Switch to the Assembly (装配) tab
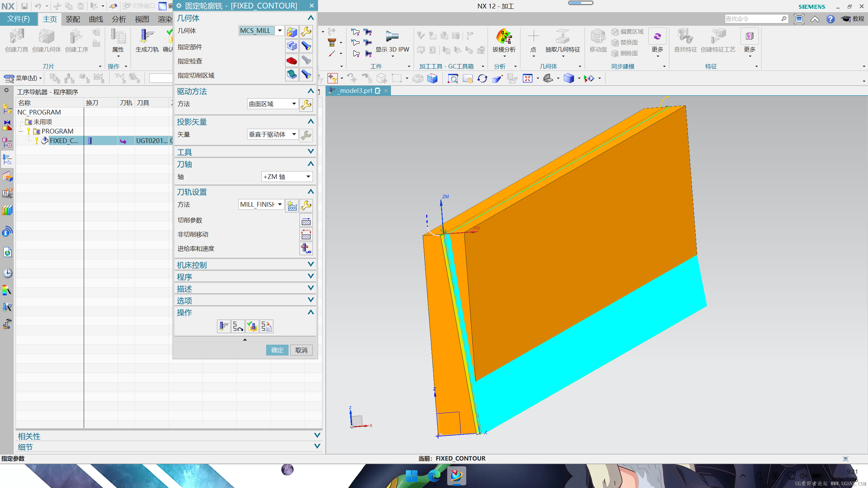Viewport: 868px width, 488px height. tap(73, 19)
